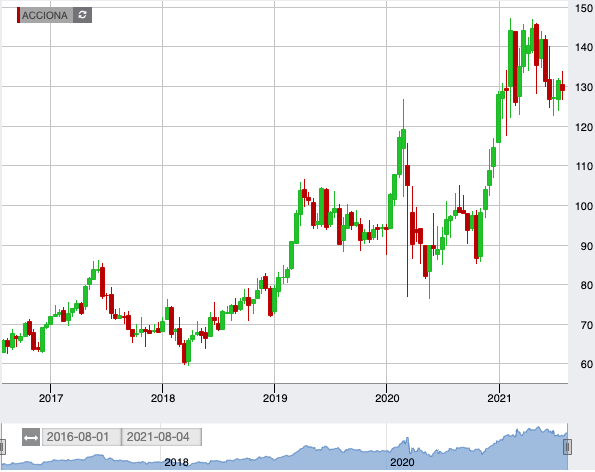Click the 2017 label on the time axis

pyautogui.click(x=51, y=398)
